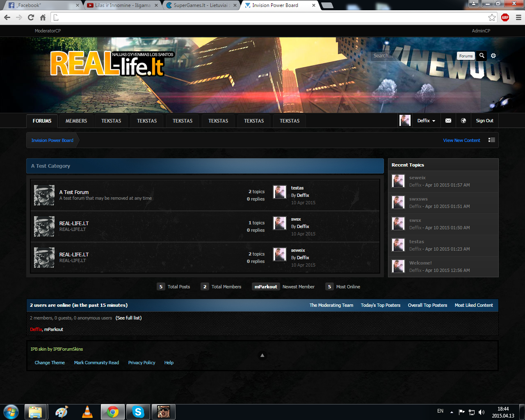Open a new browser tab
Screen dimensions: 525x420
(327, 5)
